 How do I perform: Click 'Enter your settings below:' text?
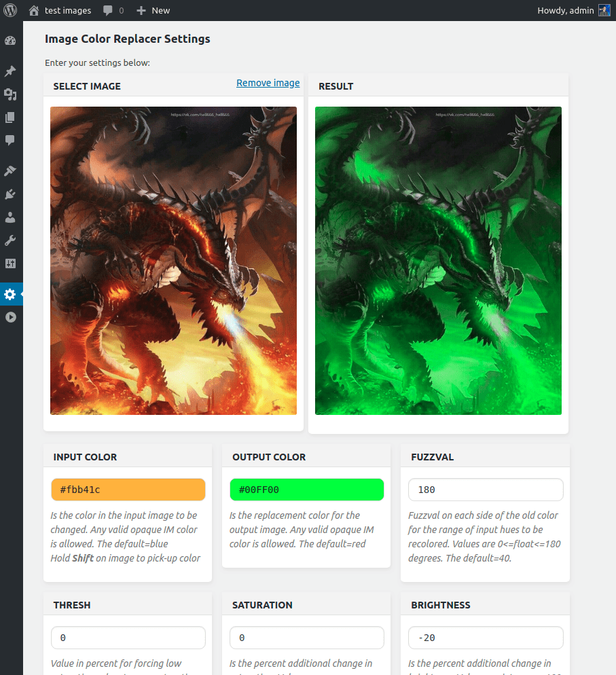97,63
